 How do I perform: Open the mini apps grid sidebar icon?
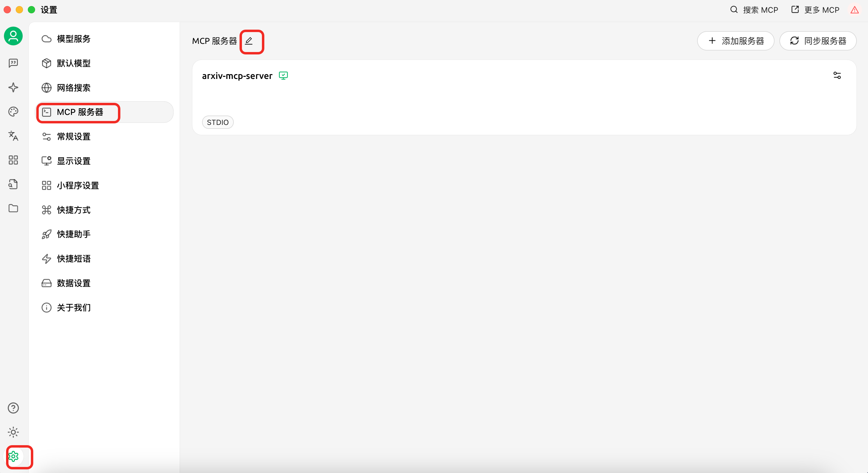tap(13, 160)
